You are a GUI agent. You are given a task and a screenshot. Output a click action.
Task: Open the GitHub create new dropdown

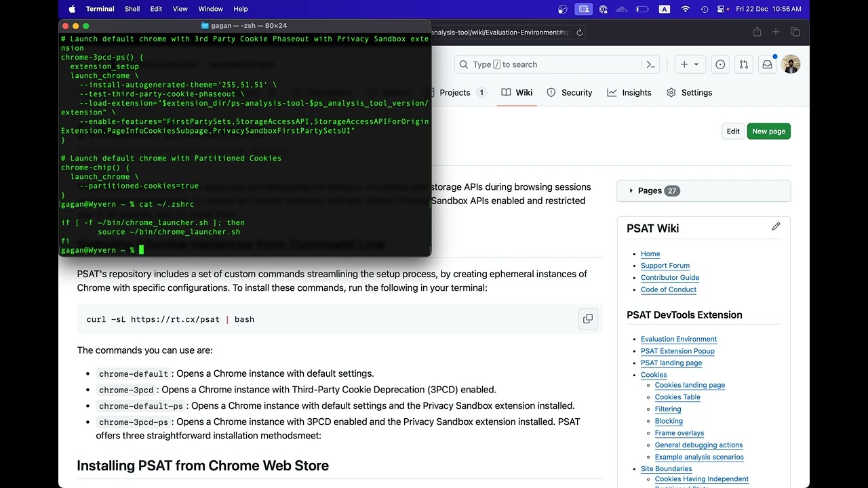(690, 64)
